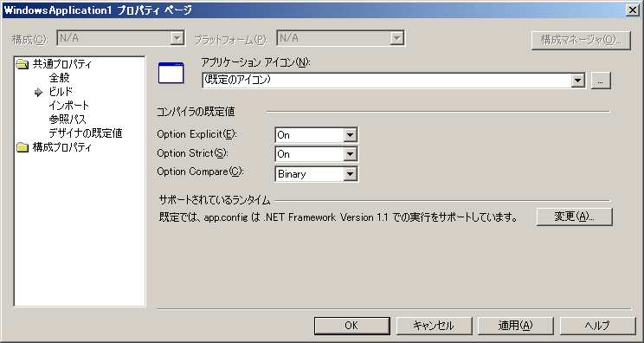This screenshot has height=343, width=644.
Task: Click the キャンセル button
Action: pyautogui.click(x=435, y=326)
